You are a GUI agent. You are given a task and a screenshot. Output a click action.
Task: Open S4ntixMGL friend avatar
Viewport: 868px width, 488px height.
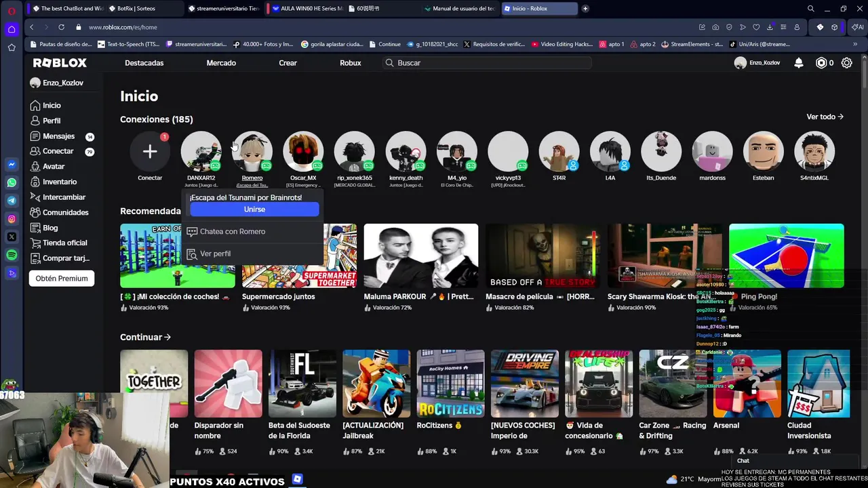[x=814, y=151]
